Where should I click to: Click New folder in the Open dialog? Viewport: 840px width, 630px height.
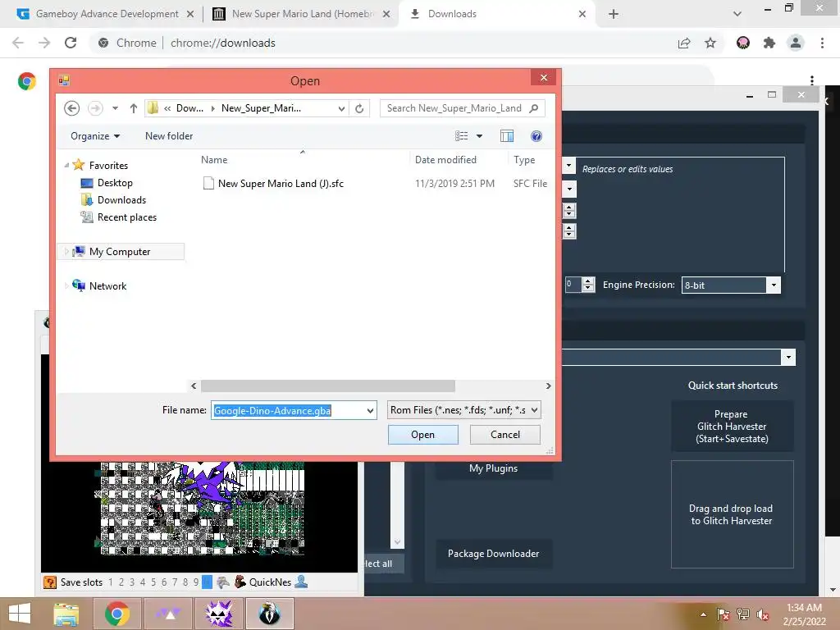pos(169,136)
